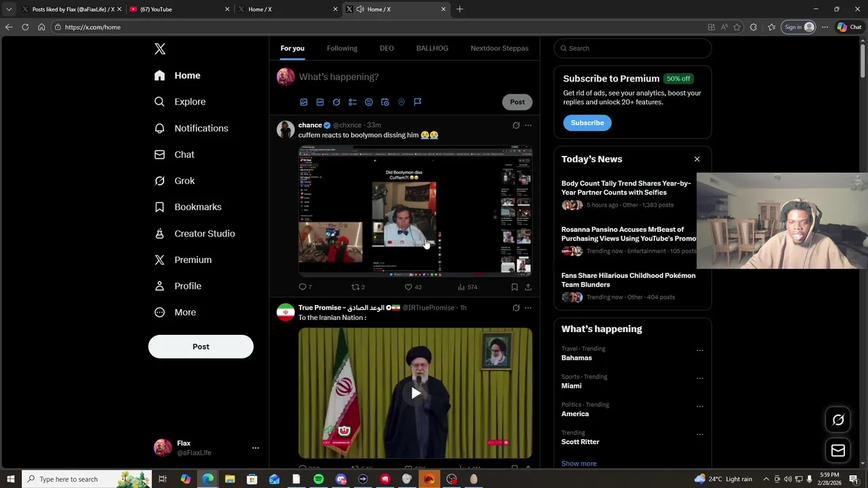Open emoji picker in composer

(x=369, y=102)
